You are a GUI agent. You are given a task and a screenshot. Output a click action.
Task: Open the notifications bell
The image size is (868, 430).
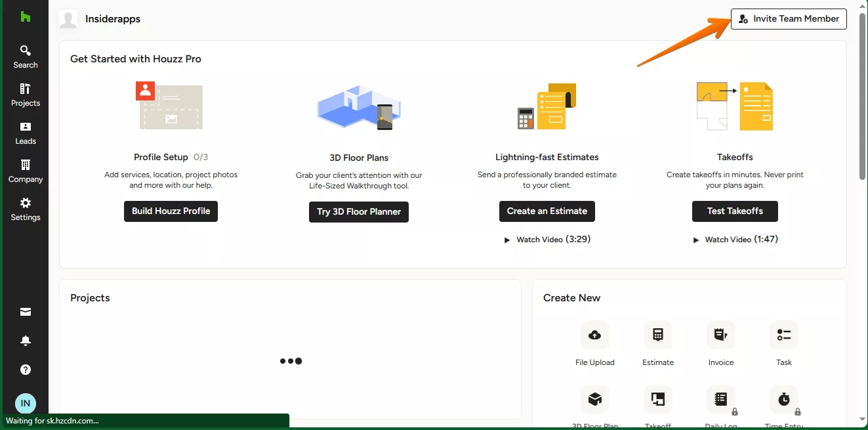coord(26,341)
